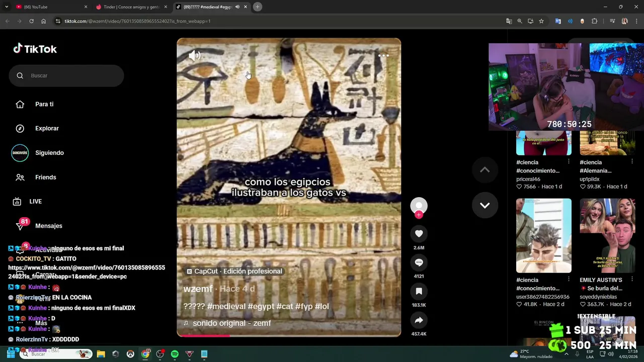The image size is (644, 362).
Task: Like the video with heart icon
Action: click(419, 234)
